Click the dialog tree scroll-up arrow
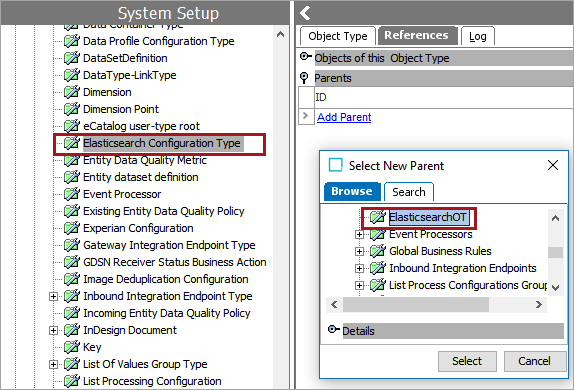 [x=555, y=219]
